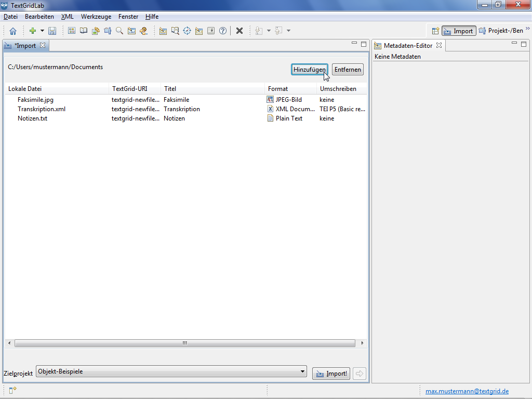Click the home icon in toolbar

[13, 31]
